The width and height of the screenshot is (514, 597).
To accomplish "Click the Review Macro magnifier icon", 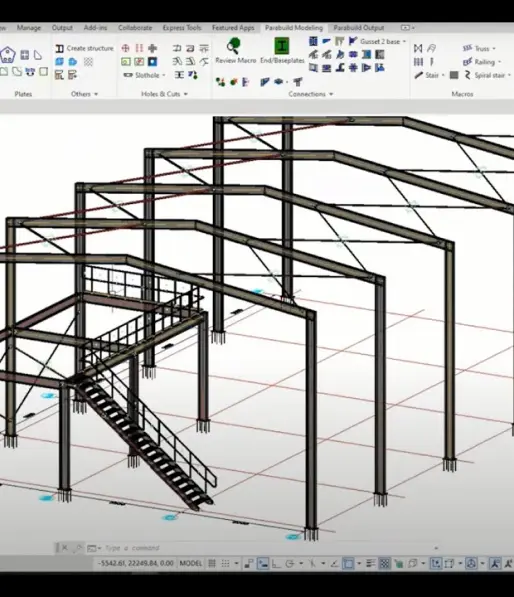I will tap(233, 45).
